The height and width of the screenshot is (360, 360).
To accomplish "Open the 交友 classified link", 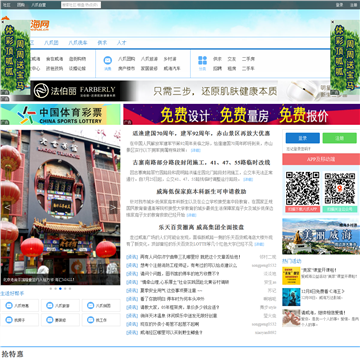I will [x=232, y=59].
